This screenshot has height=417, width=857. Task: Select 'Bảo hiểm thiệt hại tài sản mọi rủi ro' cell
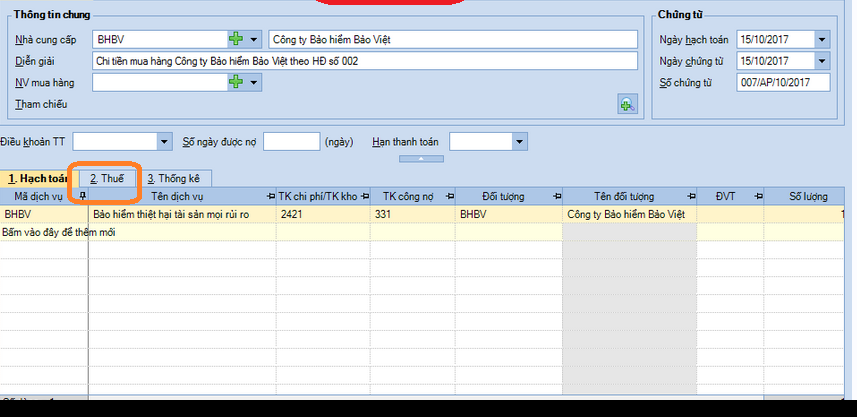pos(183,215)
